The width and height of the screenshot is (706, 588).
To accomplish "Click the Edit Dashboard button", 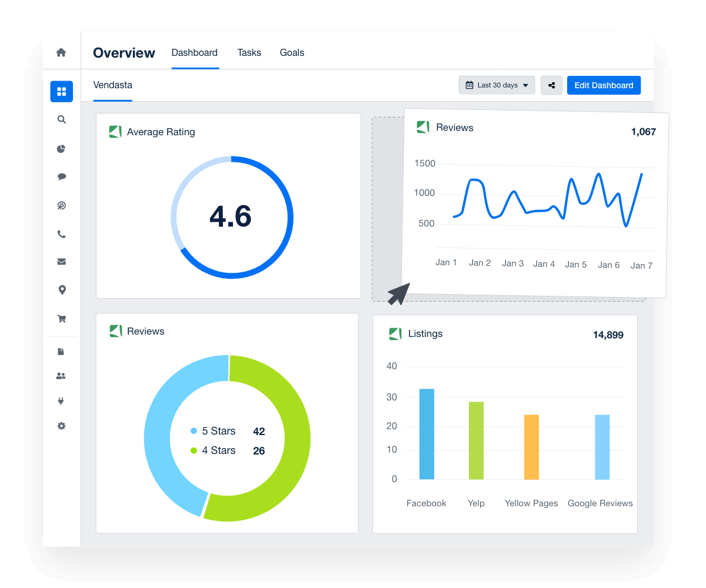I will pyautogui.click(x=604, y=85).
